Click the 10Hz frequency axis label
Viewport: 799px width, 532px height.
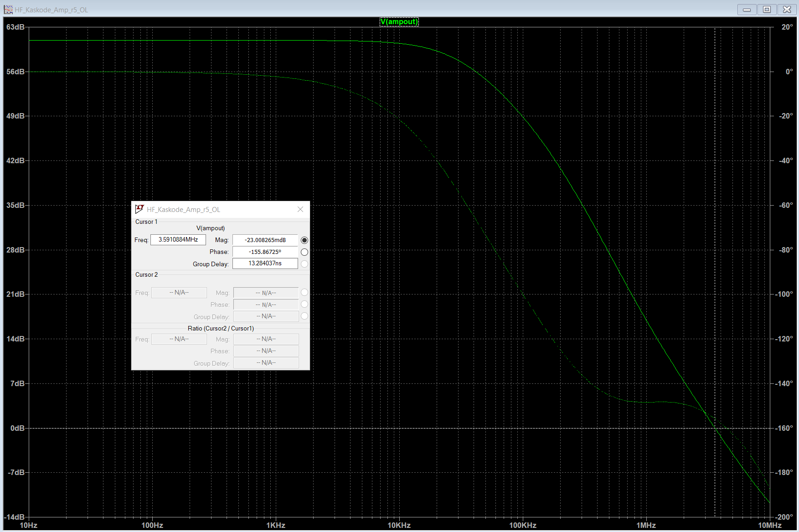pyautogui.click(x=29, y=525)
